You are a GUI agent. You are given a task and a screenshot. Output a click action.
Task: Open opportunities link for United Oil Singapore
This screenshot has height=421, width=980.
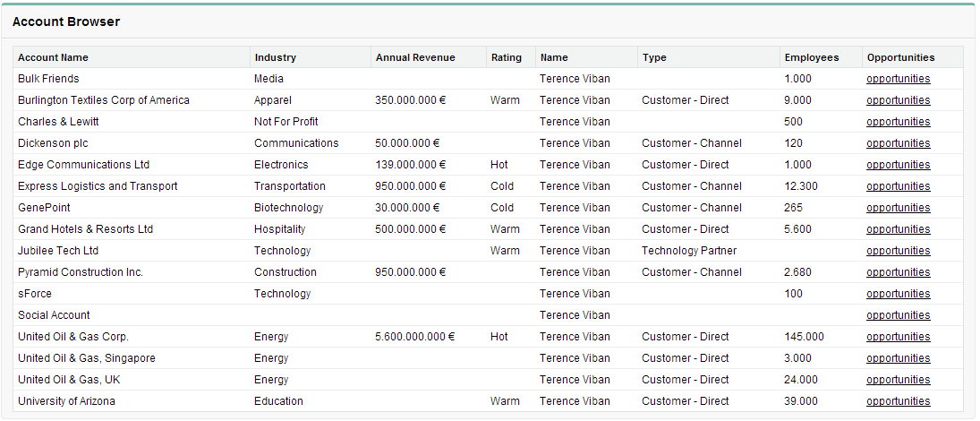899,357
